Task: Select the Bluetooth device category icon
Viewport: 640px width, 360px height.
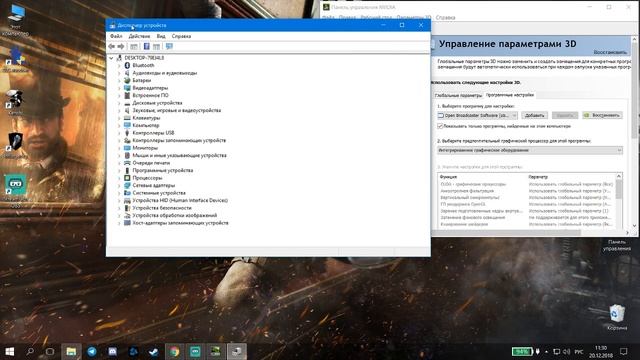Action: (127, 65)
